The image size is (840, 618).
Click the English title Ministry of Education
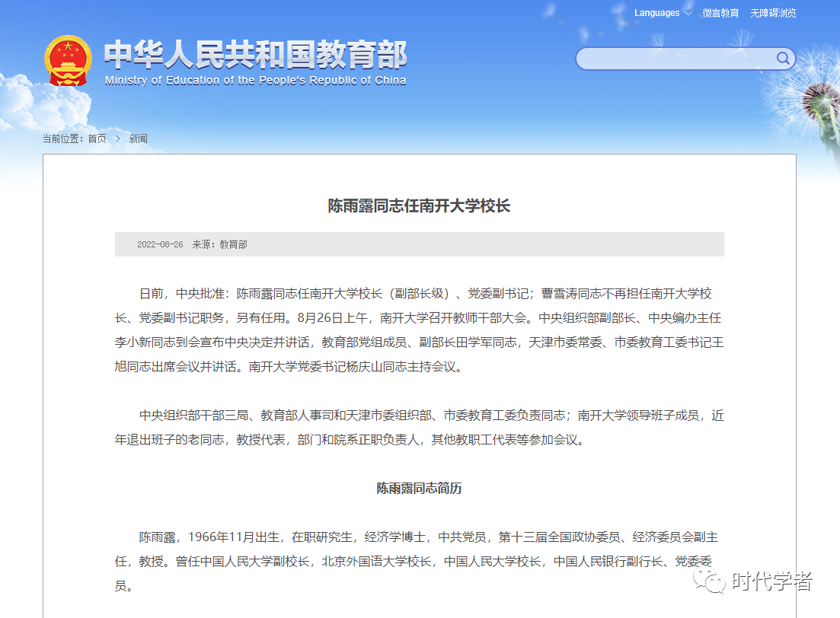[256, 81]
